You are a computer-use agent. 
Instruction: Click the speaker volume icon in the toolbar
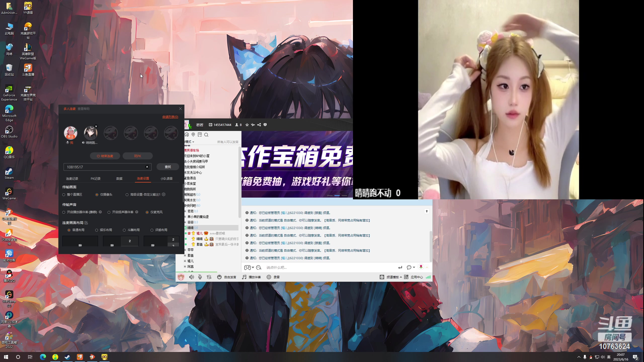(x=191, y=277)
